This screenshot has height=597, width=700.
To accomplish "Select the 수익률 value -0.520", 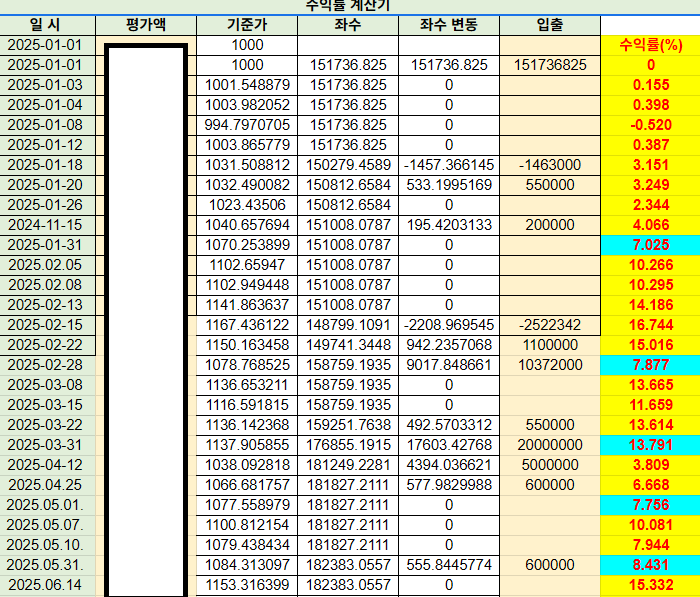I will [650, 125].
